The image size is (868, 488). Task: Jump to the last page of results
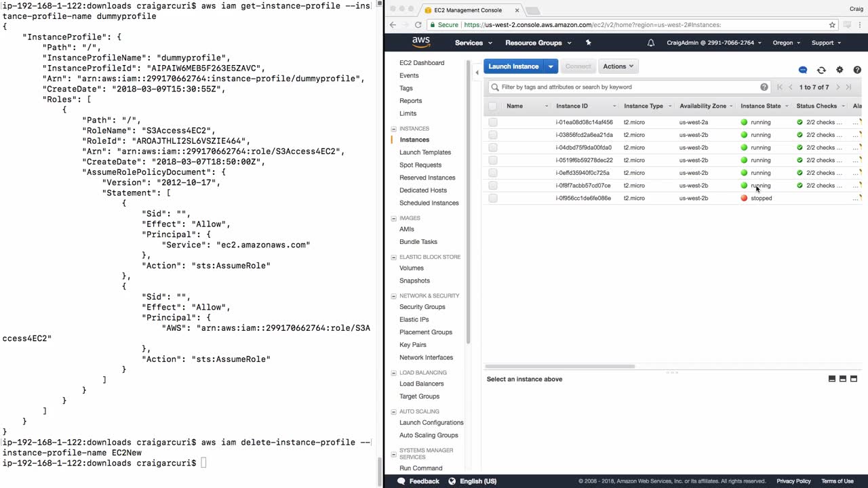click(x=848, y=87)
